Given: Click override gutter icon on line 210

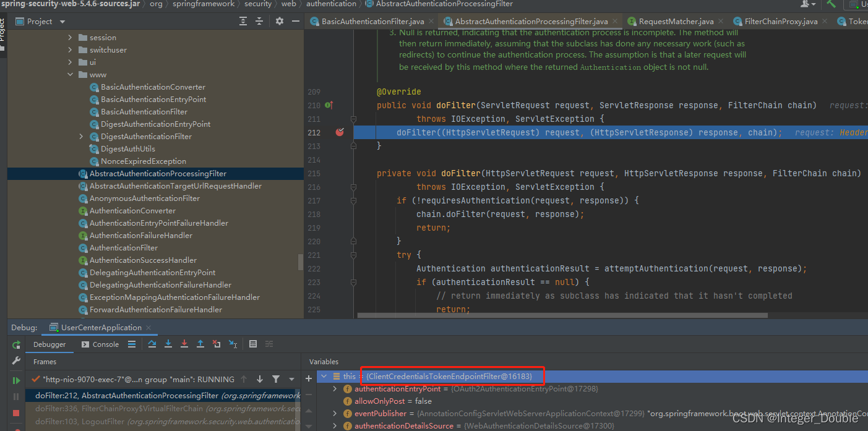Looking at the screenshot, I should 329,105.
